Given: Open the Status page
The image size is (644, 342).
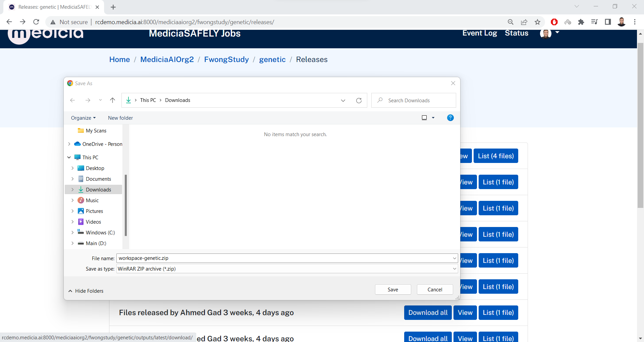Looking at the screenshot, I should (x=517, y=33).
